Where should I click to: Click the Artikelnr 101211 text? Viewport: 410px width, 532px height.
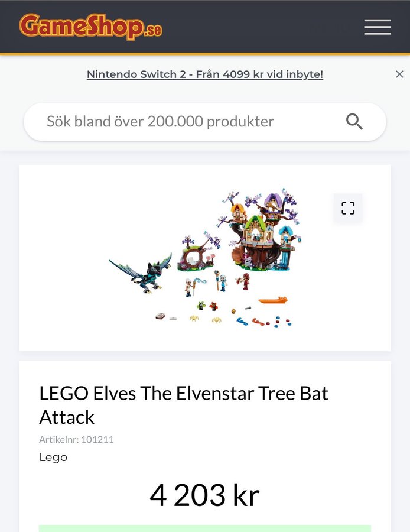pyautogui.click(x=76, y=439)
